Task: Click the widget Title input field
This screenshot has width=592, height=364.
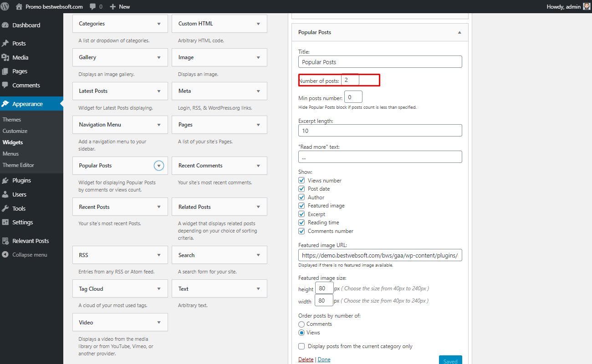Action: tap(380, 62)
